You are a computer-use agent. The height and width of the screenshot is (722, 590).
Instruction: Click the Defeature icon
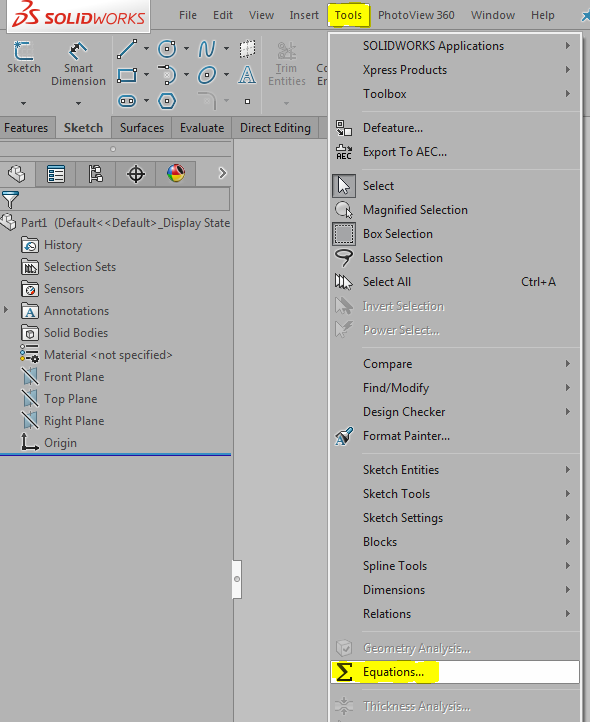pos(344,128)
